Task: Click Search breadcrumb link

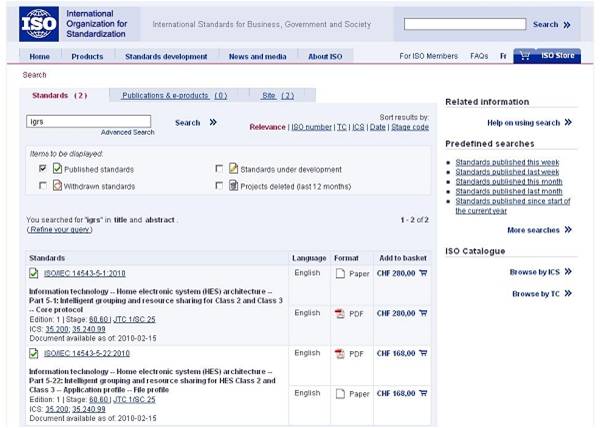Action: pyautogui.click(x=34, y=75)
